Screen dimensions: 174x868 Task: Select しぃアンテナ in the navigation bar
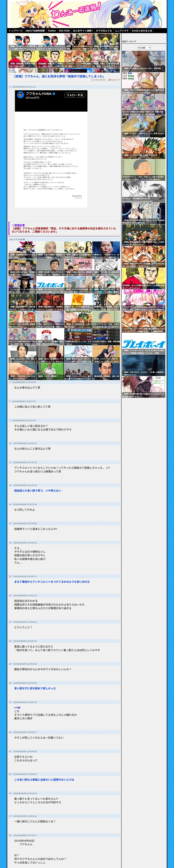tap(122, 31)
